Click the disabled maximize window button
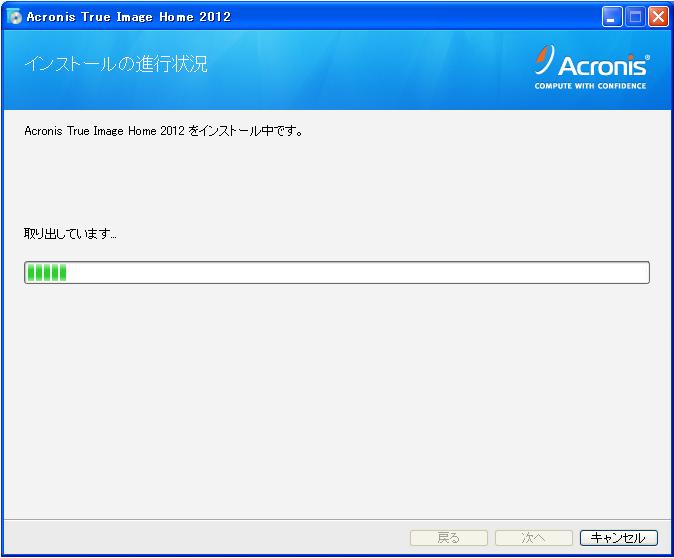The image size is (674, 558). coord(634,17)
